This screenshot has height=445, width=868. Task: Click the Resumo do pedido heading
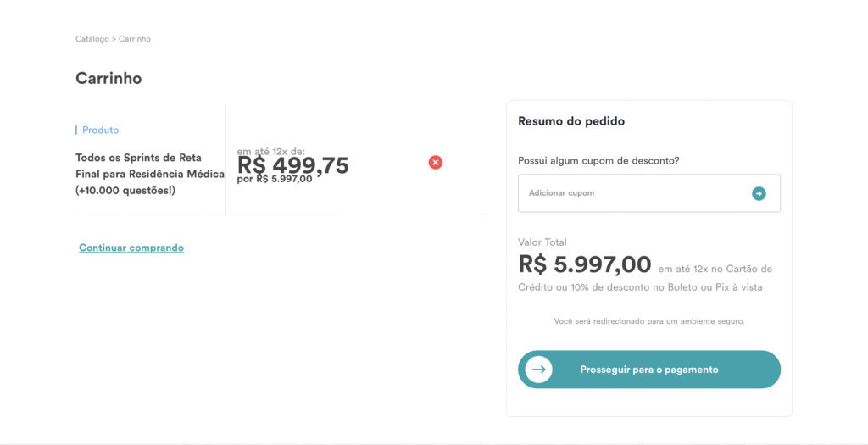(x=571, y=121)
